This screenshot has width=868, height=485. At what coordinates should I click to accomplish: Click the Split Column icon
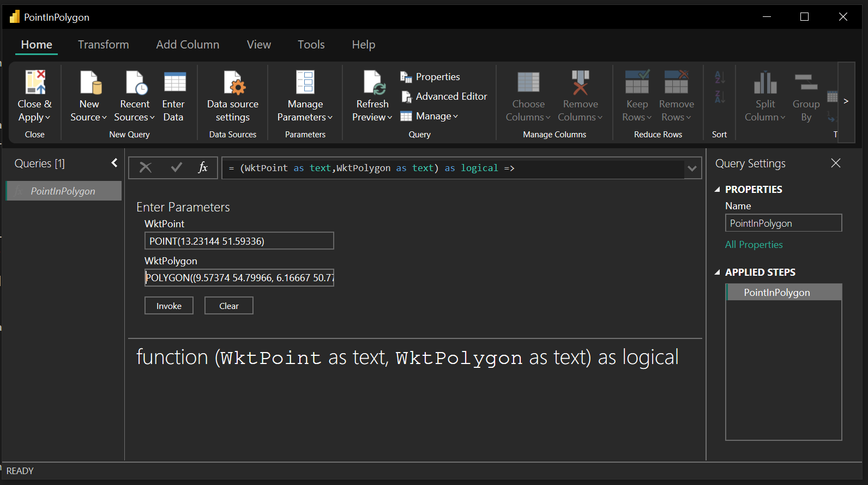(x=765, y=82)
